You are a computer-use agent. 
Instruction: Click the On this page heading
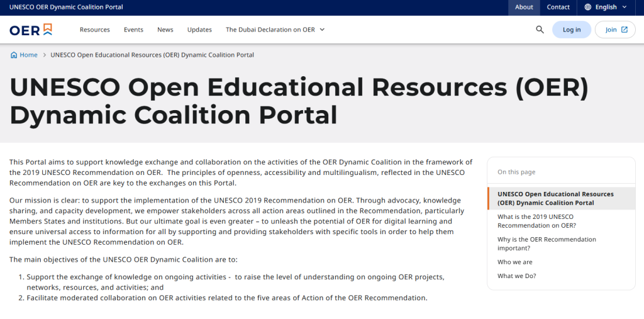516,172
